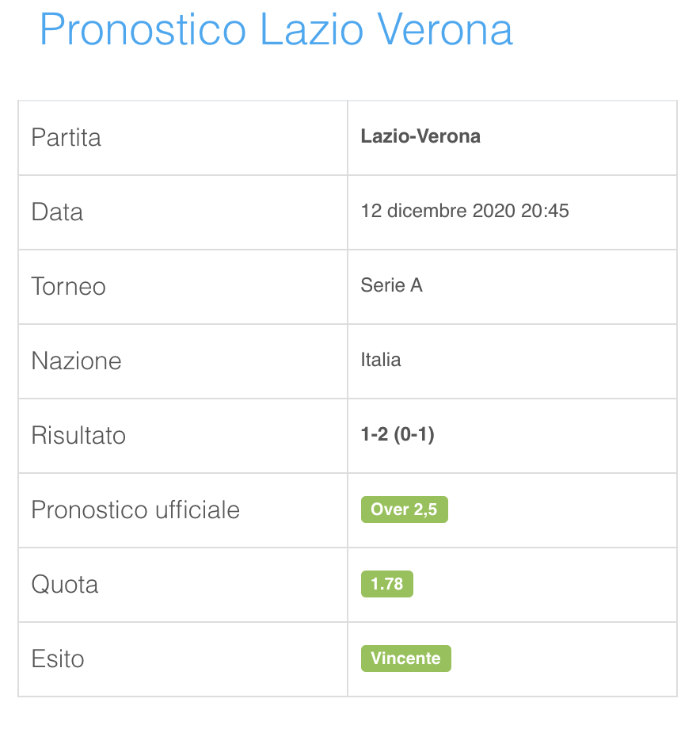Image resolution: width=700 pixels, height=729 pixels.
Task: Click the Italia nation value
Action: tap(381, 360)
